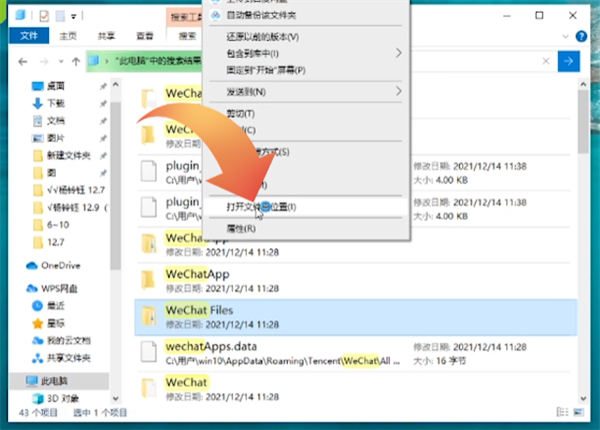Click the main list scrollbar down arrow
The height and width of the screenshot is (430, 600).
coord(583,399)
